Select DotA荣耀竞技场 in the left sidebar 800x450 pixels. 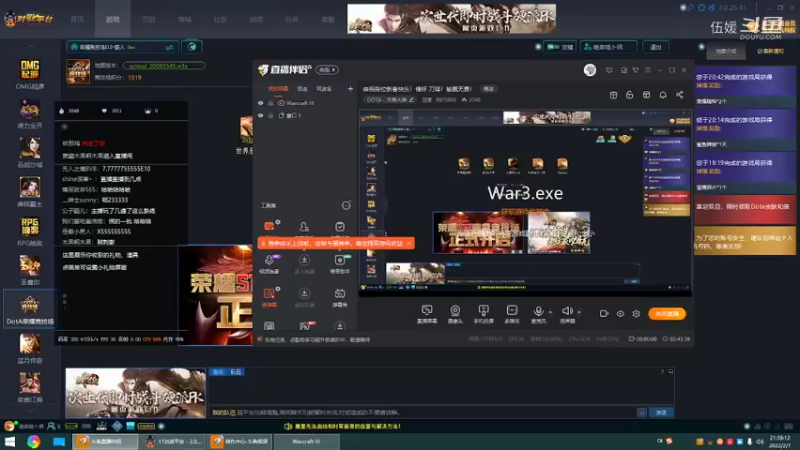pyautogui.click(x=30, y=309)
